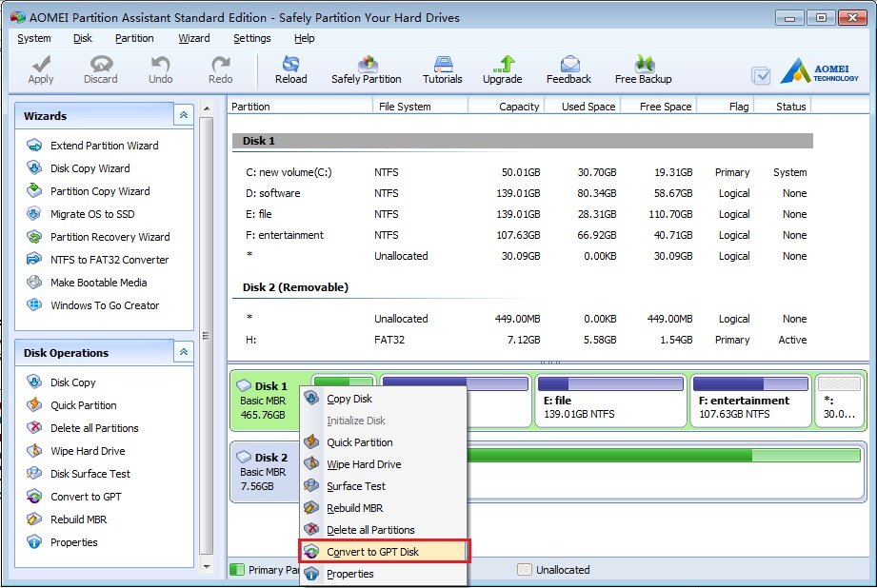Viewport: 877px width, 588px height.
Task: Select Disk Copy in Disk Operations
Action: click(x=72, y=382)
